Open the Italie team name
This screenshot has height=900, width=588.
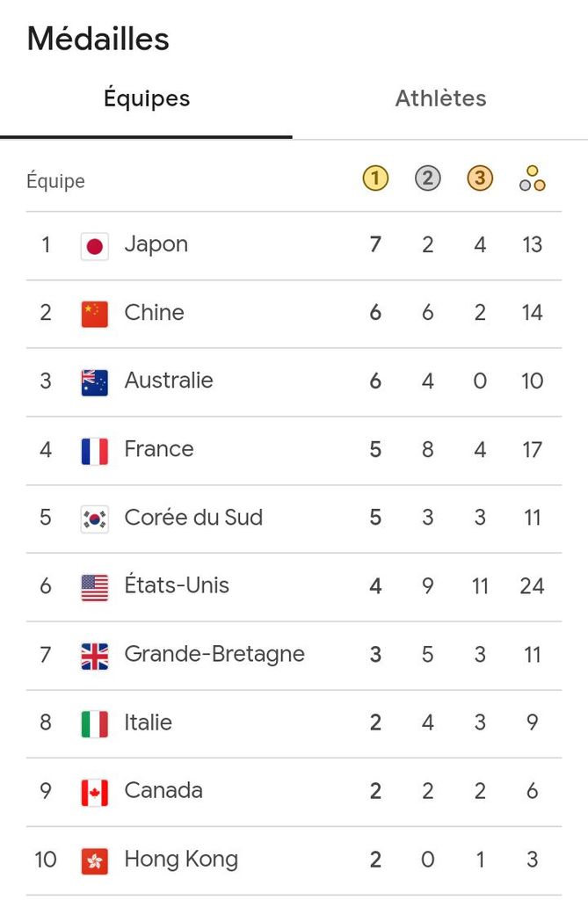pos(149,722)
